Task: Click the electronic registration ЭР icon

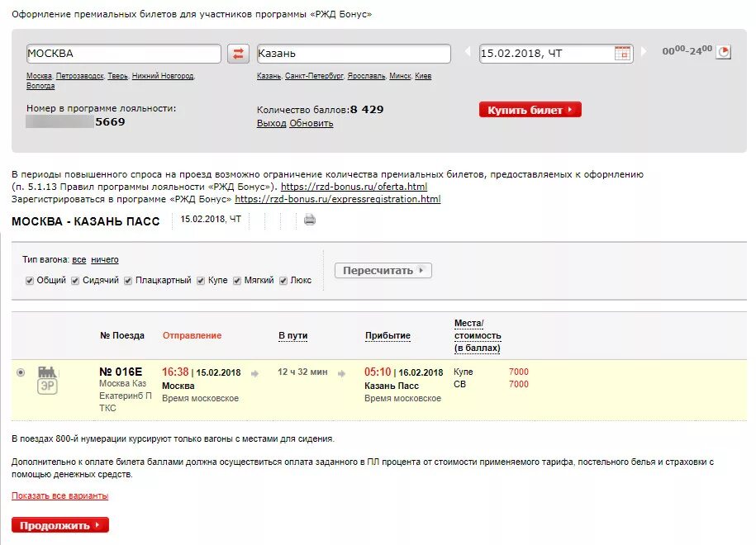Action: point(47,386)
